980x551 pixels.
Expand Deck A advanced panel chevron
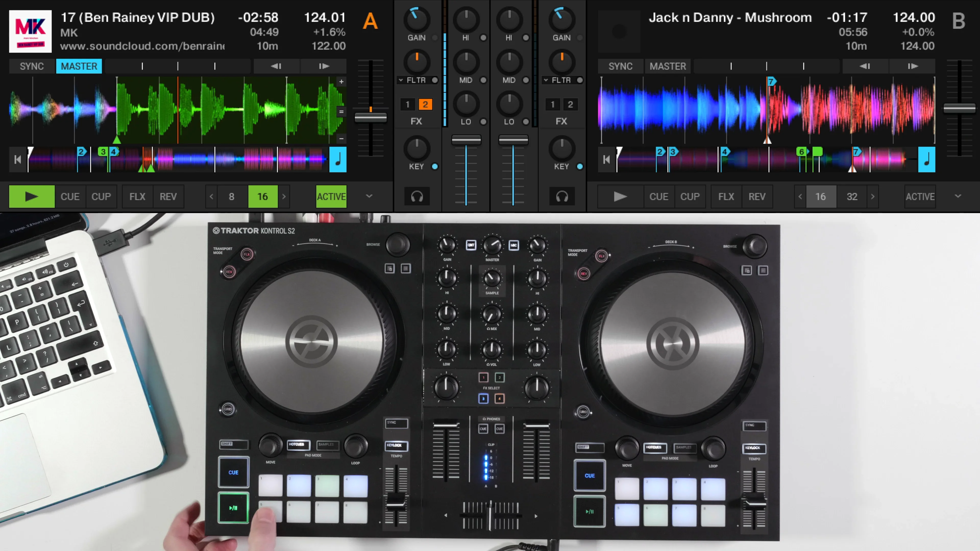pos(369,196)
